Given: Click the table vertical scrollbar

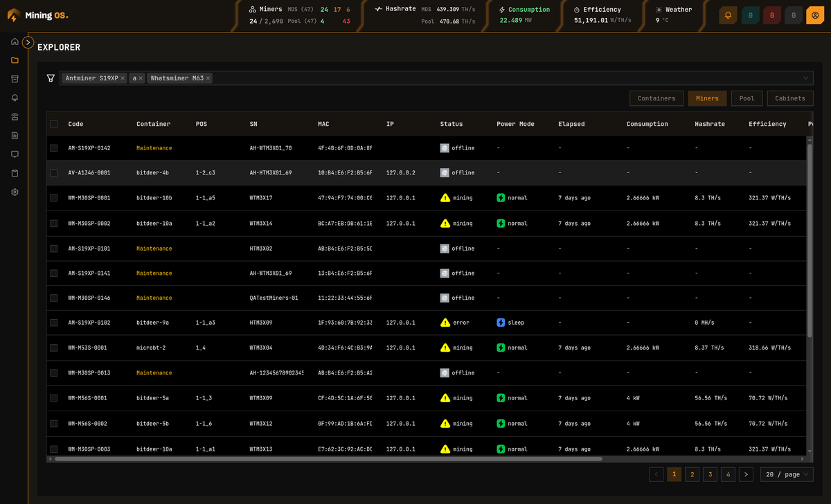Looking at the screenshot, I should click(x=810, y=240).
